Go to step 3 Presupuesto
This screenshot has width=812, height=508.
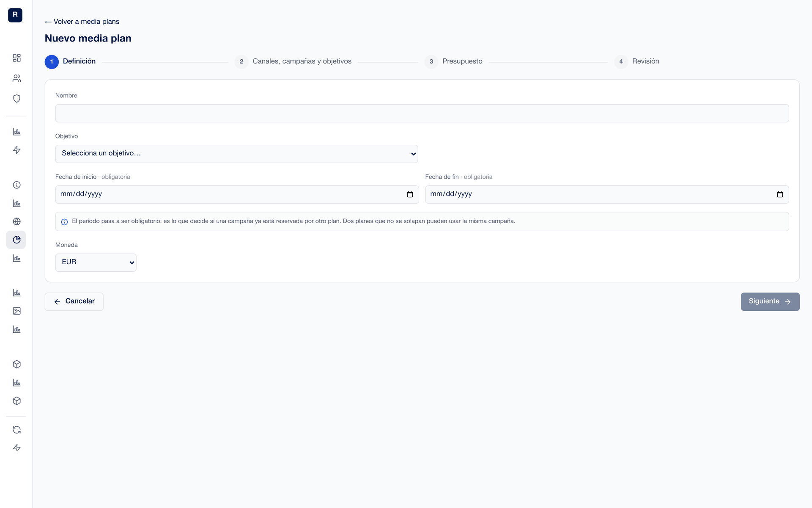[453, 61]
